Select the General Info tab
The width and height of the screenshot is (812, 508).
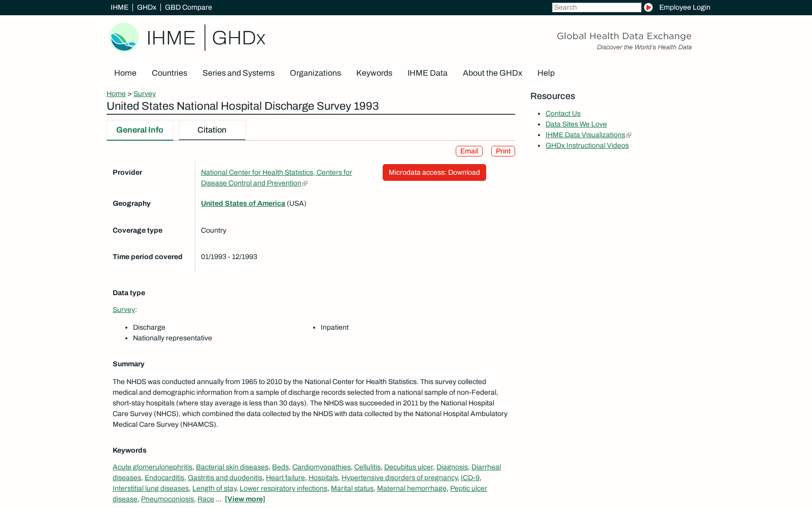click(x=140, y=130)
